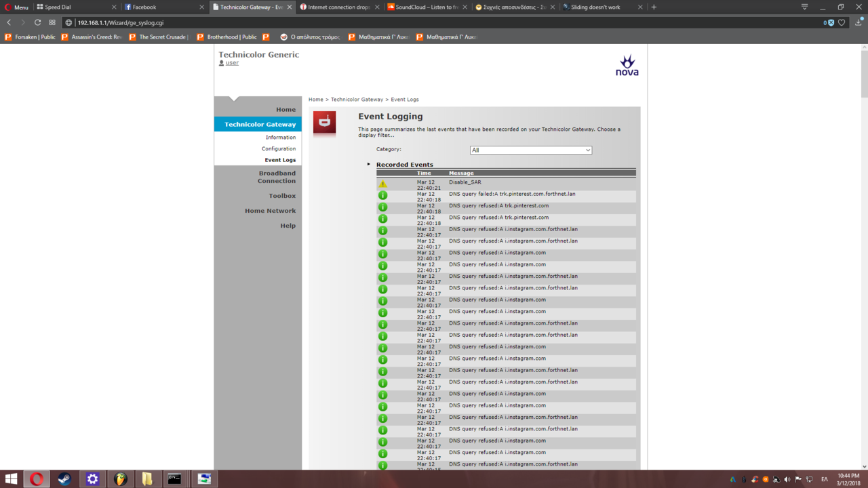Viewport: 868px width, 488px height.
Task: Open Steam from the taskbar
Action: (64, 479)
